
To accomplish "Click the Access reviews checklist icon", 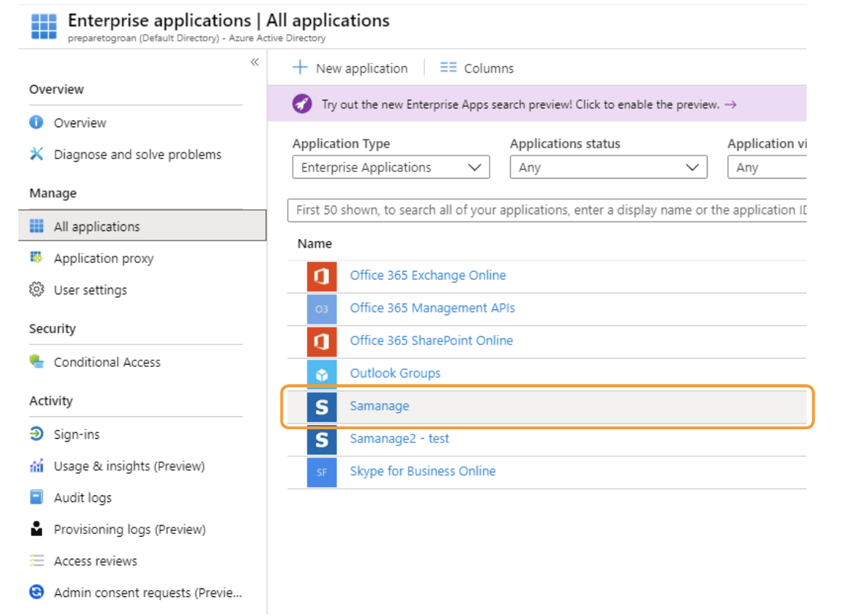I will click(x=36, y=560).
